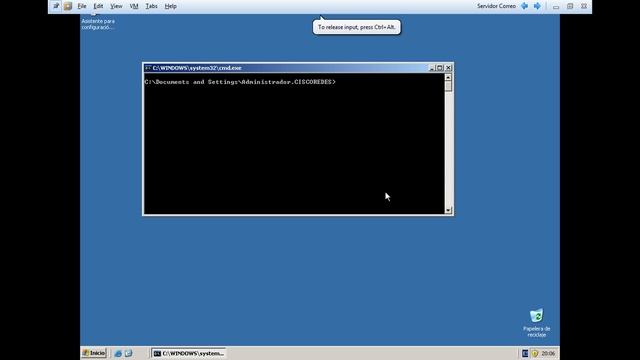Image resolution: width=640 pixels, height=360 pixels.
Task: Click the language indicator tray icon
Action: pos(525,353)
